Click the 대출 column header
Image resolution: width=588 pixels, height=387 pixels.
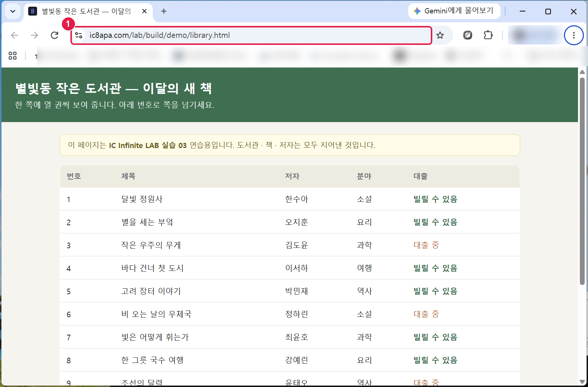[420, 176]
